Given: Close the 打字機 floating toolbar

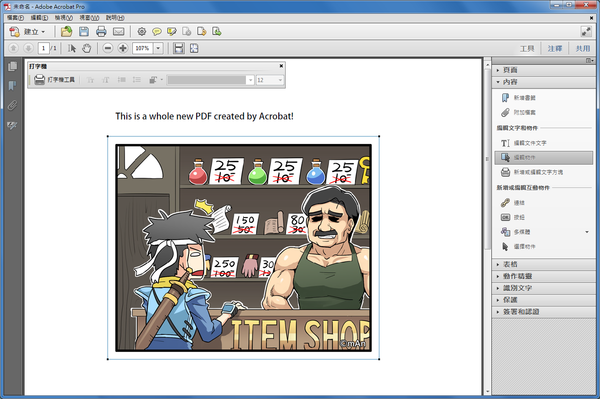Looking at the screenshot, I should click(x=281, y=66).
